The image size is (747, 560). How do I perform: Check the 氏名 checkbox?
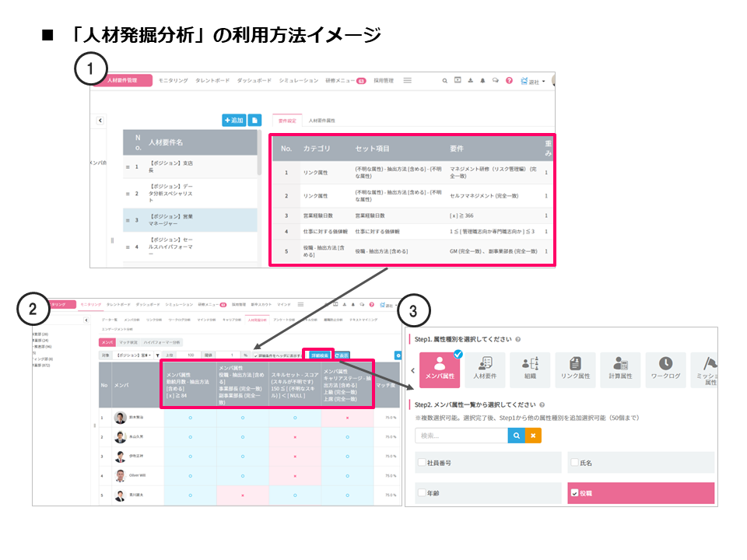(x=574, y=462)
